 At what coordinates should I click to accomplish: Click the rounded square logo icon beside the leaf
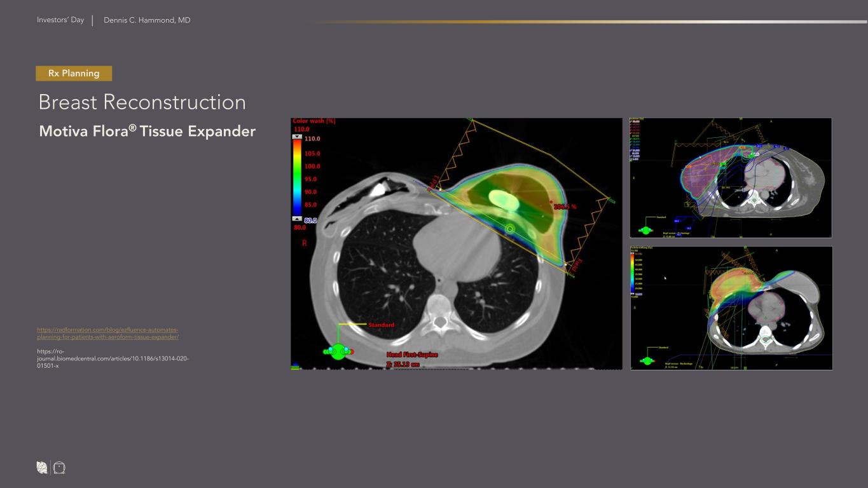click(60, 468)
